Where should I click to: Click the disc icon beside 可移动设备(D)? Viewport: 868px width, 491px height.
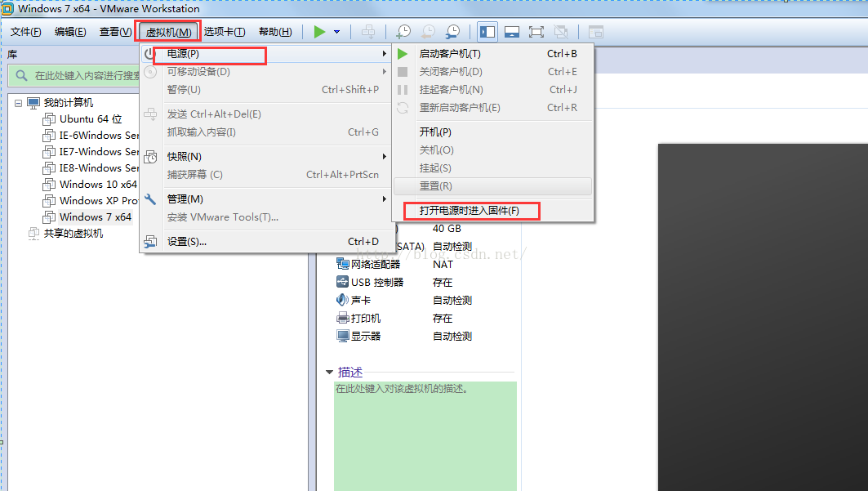[x=150, y=72]
